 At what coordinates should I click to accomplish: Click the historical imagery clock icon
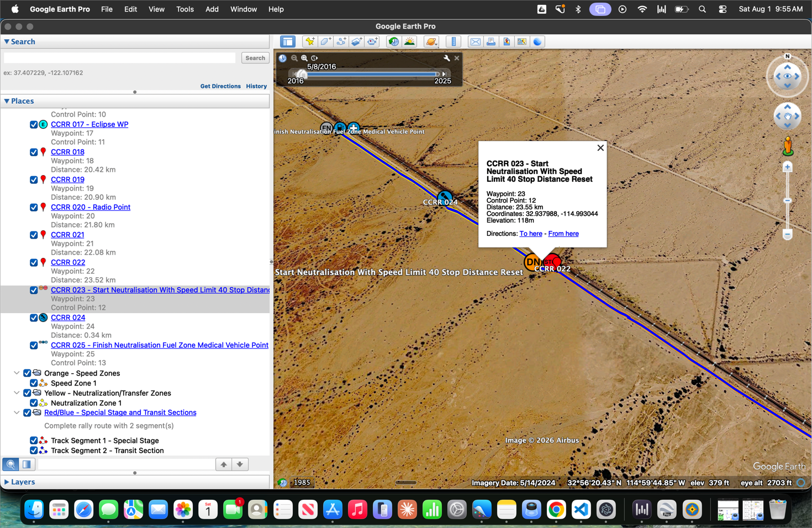coord(393,41)
